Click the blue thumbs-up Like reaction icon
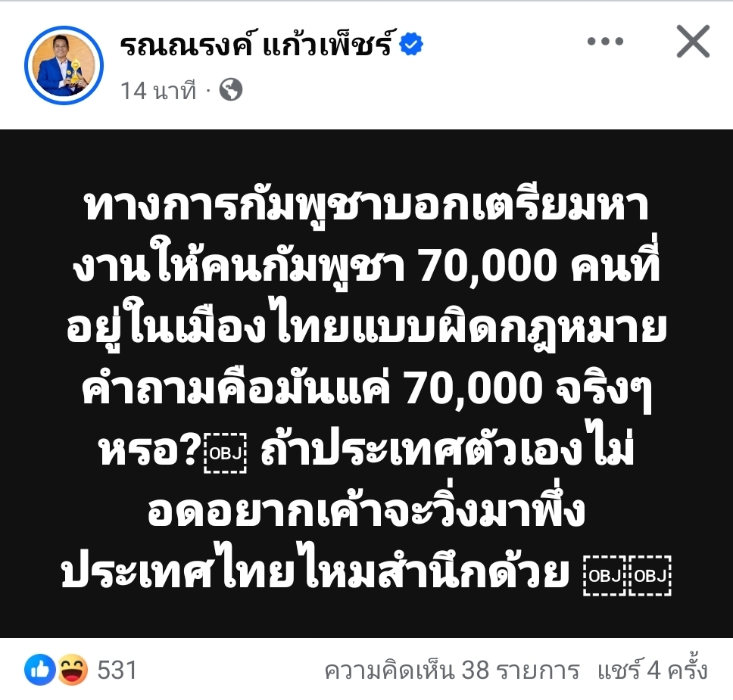Image resolution: width=733 pixels, height=700 pixels. click(40, 669)
